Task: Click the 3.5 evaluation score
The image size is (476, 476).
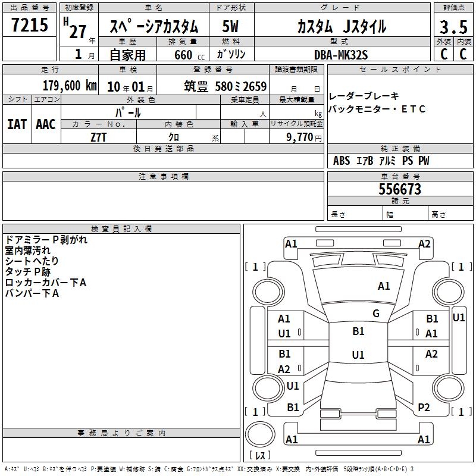Action: coord(453,27)
